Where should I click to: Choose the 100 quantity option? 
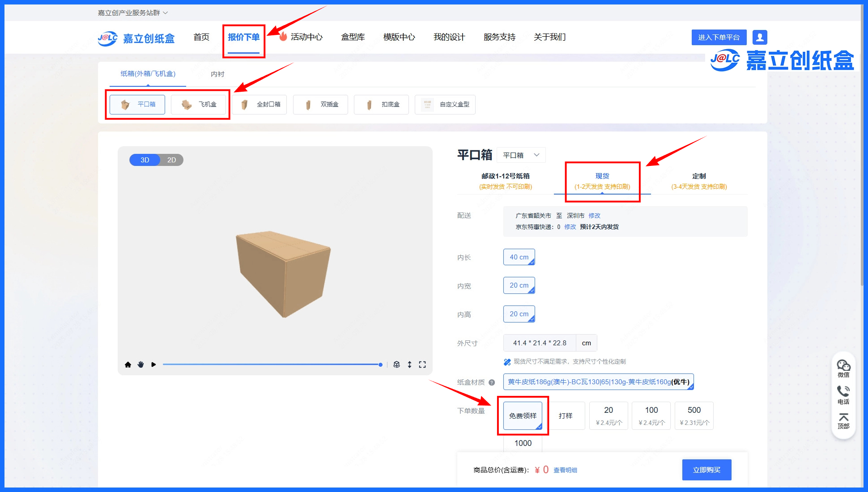coord(651,416)
